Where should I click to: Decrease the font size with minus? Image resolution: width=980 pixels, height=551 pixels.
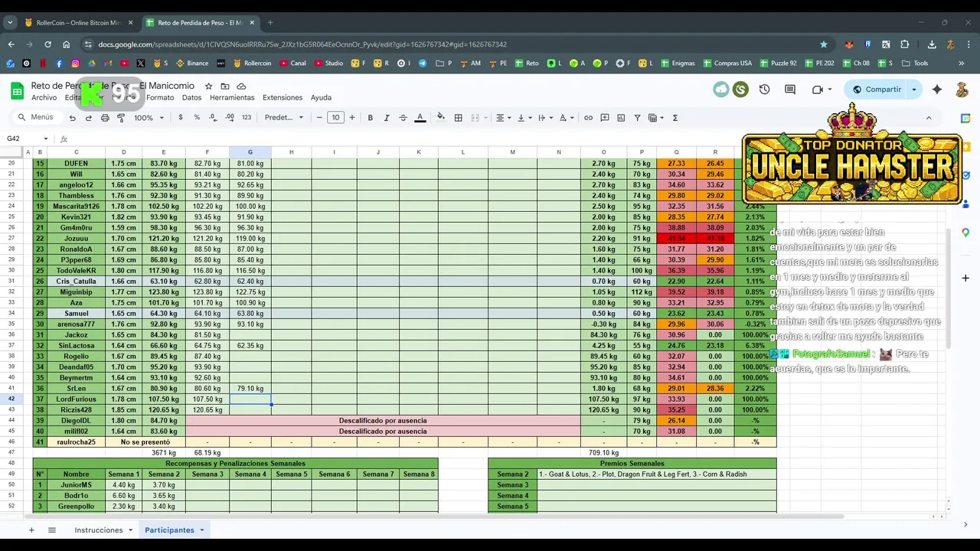coord(319,118)
